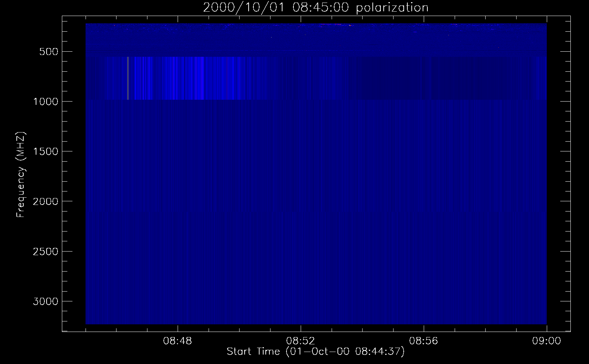The height and width of the screenshot is (364, 589).
Task: Click the 'Start Time (01-Oct-00 08:44:37)' label
Action: [x=316, y=352]
